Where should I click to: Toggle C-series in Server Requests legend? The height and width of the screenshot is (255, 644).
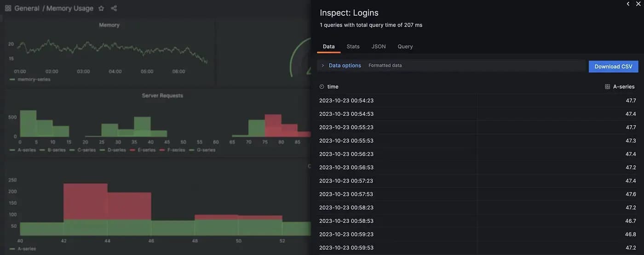(x=82, y=150)
